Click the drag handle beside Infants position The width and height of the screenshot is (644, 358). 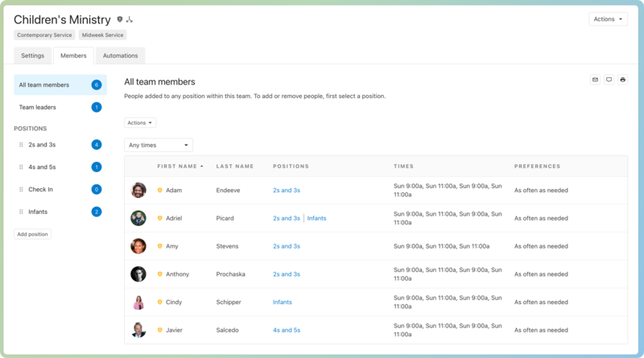pyautogui.click(x=21, y=212)
